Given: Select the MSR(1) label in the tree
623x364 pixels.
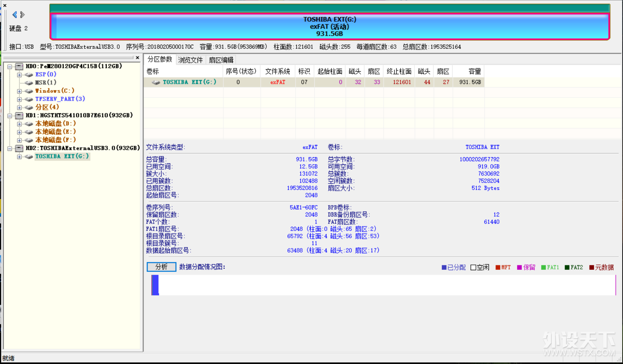Looking at the screenshot, I should [45, 83].
